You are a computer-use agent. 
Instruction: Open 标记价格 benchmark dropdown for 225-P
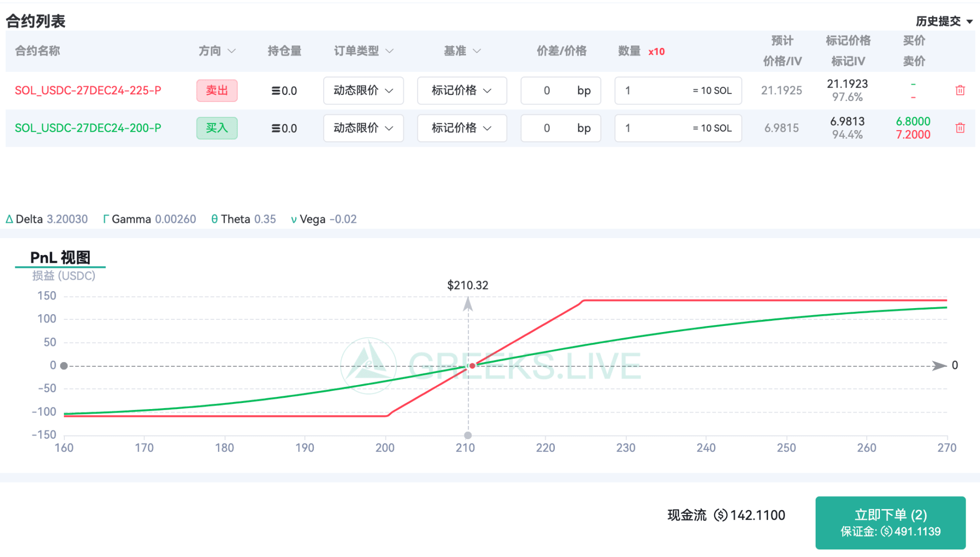tap(462, 91)
